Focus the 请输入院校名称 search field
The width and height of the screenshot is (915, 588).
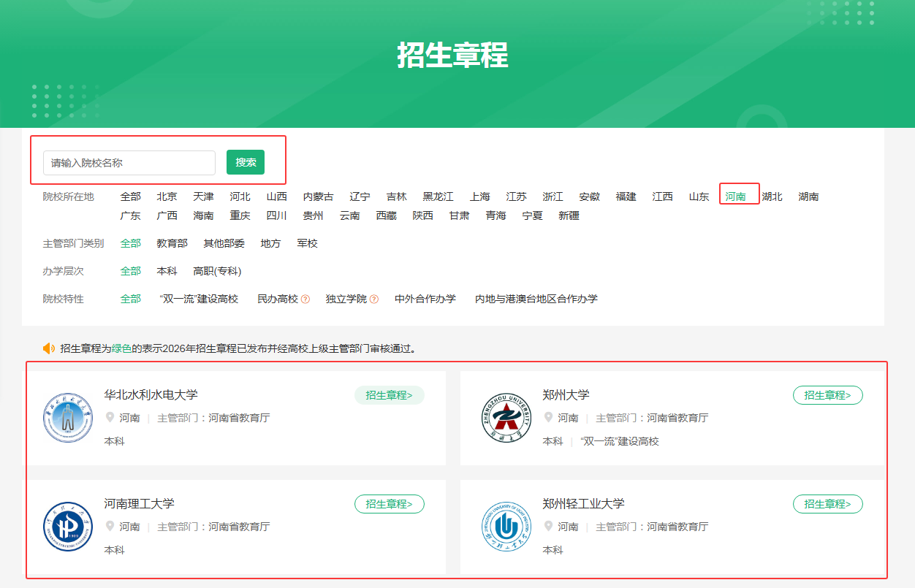coord(129,163)
